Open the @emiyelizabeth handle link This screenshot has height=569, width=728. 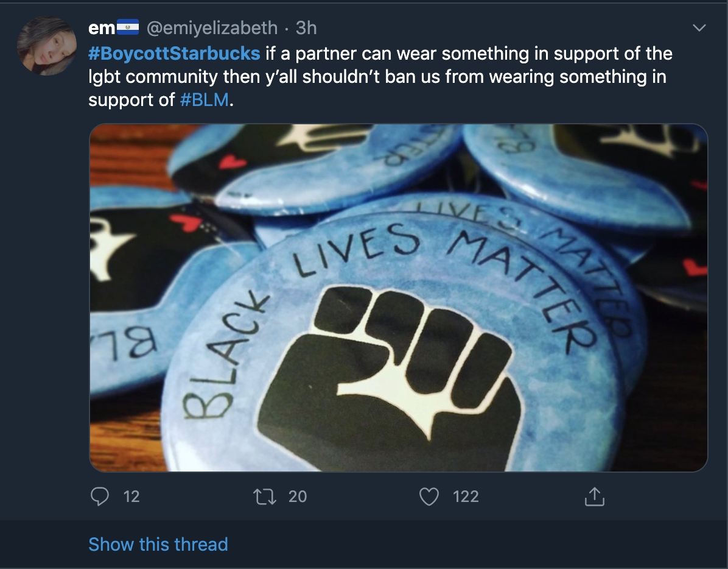click(x=215, y=28)
